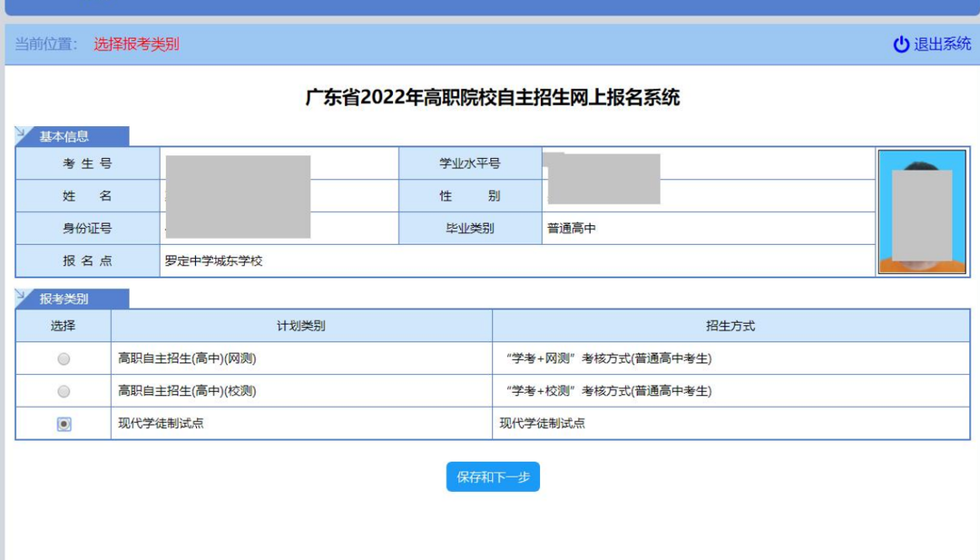Choose the 高职自主招生(高中)(校测) radio button
The image size is (980, 560).
click(x=64, y=392)
